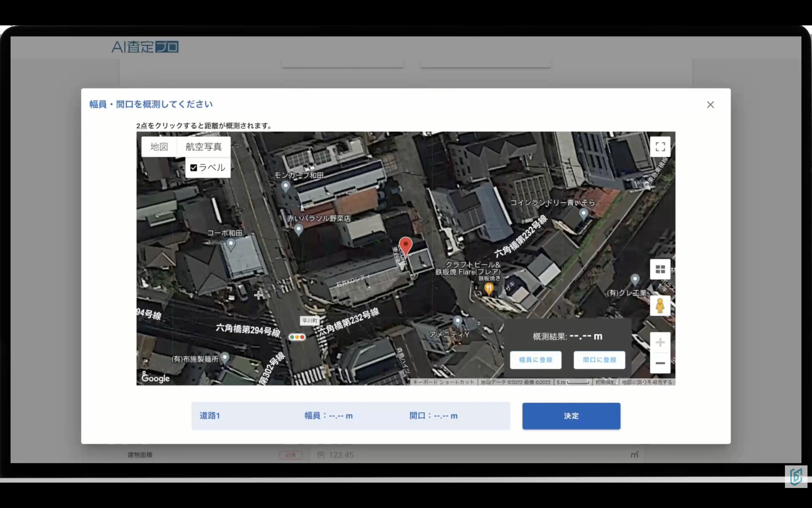Screen dimensions: 812x508
Task: Select the モンカーブ和田 place marker
Action: [x=285, y=187]
